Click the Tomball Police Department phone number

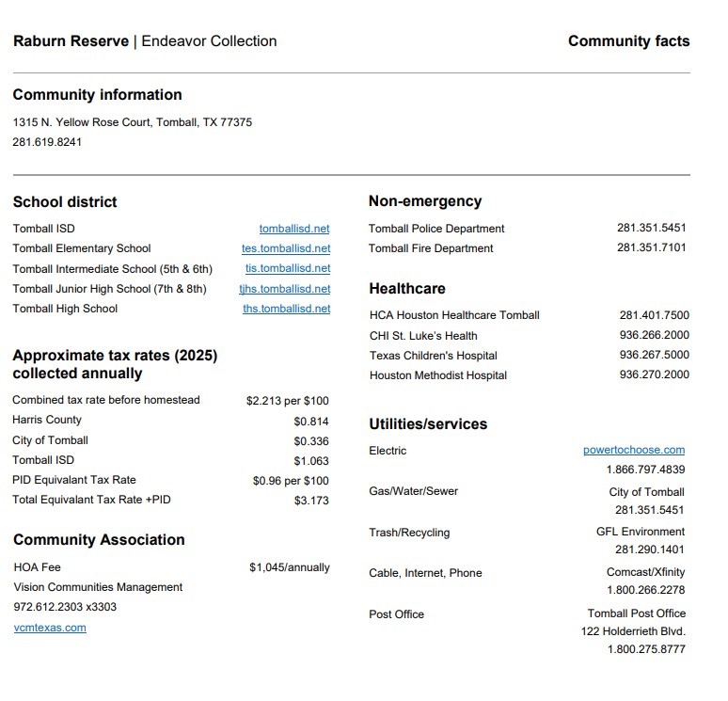[652, 228]
